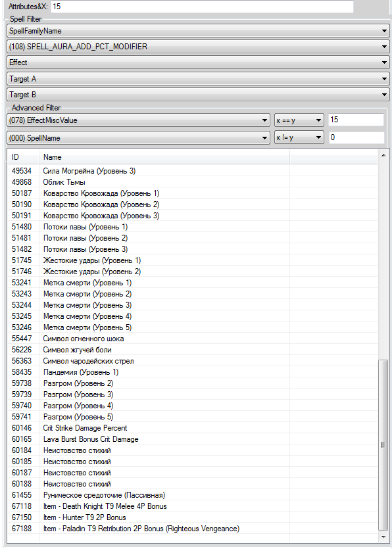The image size is (392, 549).
Task: Expand the SPELL_AURA_ADD_PCT_MODIFIER aura dropdown
Action: point(198,47)
